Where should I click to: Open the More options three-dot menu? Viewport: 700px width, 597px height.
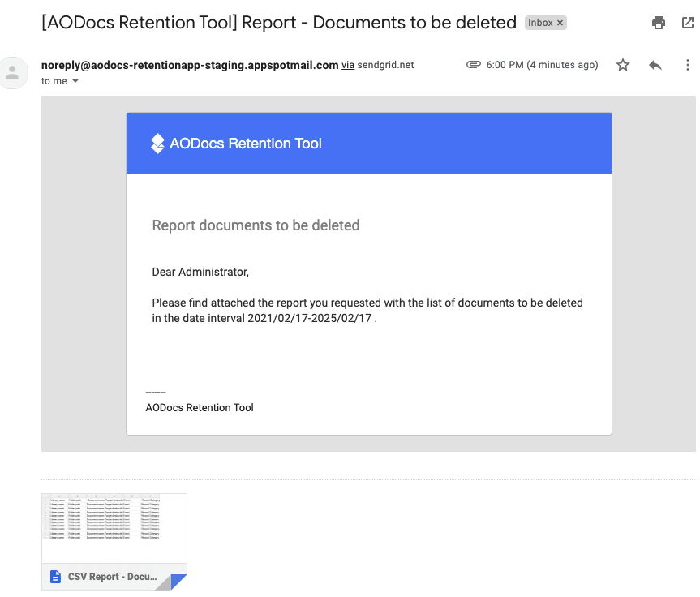coord(688,65)
